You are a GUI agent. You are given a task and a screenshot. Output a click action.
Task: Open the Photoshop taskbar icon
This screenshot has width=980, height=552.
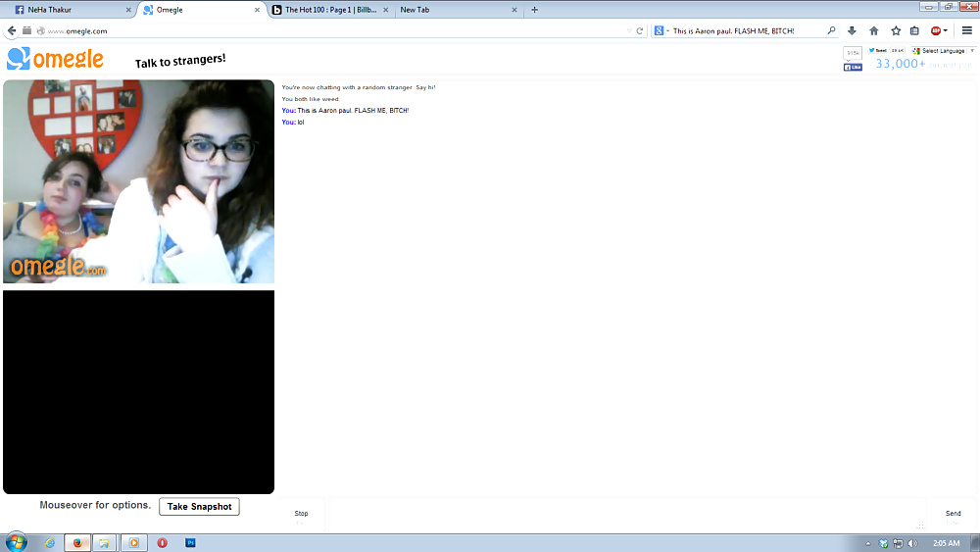[x=191, y=542]
